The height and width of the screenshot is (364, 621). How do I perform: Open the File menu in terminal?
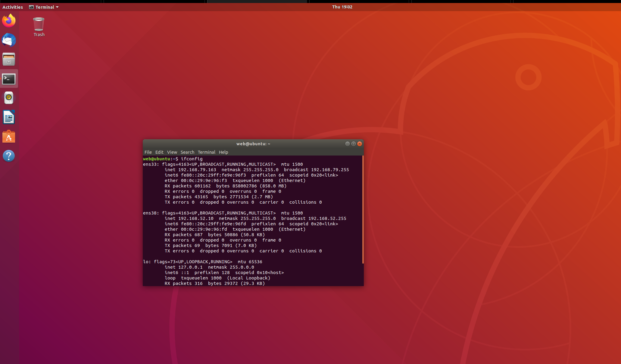click(x=148, y=152)
